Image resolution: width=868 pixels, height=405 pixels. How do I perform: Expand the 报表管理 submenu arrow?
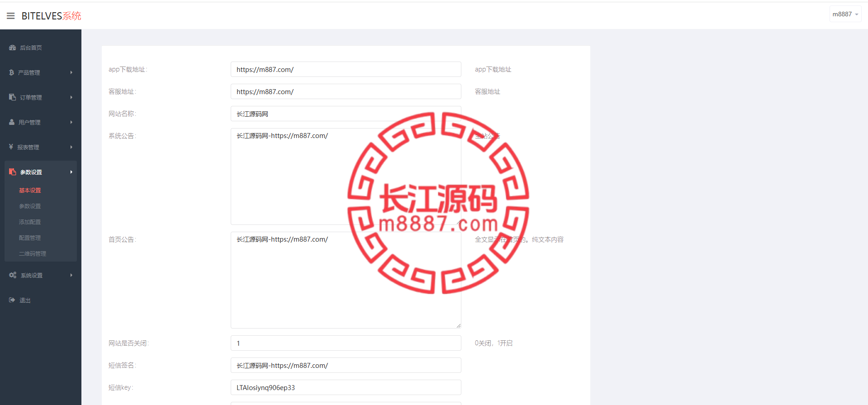click(x=71, y=147)
